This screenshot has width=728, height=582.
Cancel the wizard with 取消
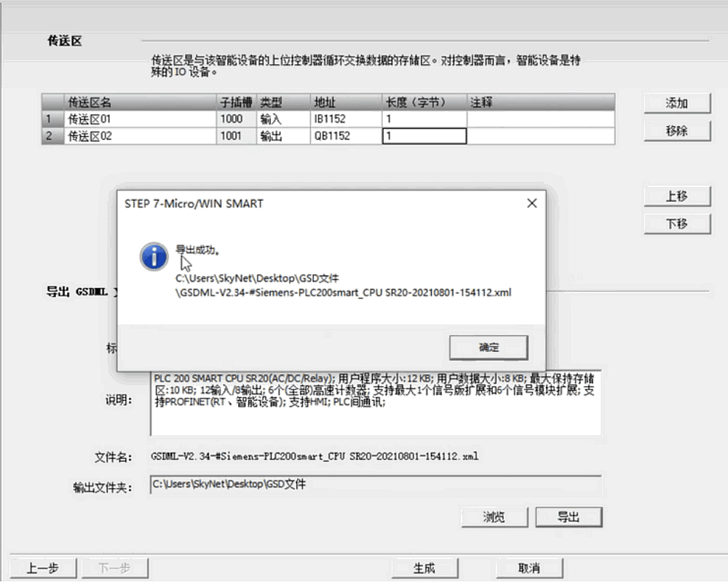tap(529, 568)
